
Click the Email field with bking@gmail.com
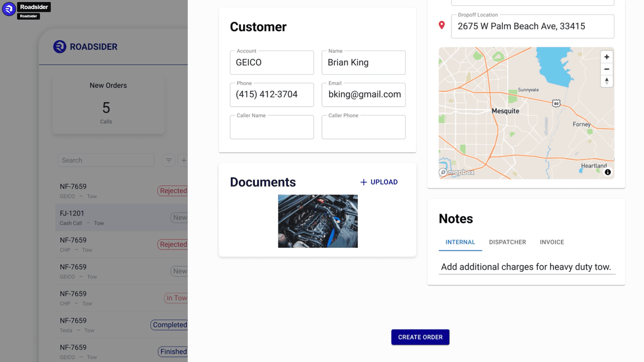[x=363, y=95]
